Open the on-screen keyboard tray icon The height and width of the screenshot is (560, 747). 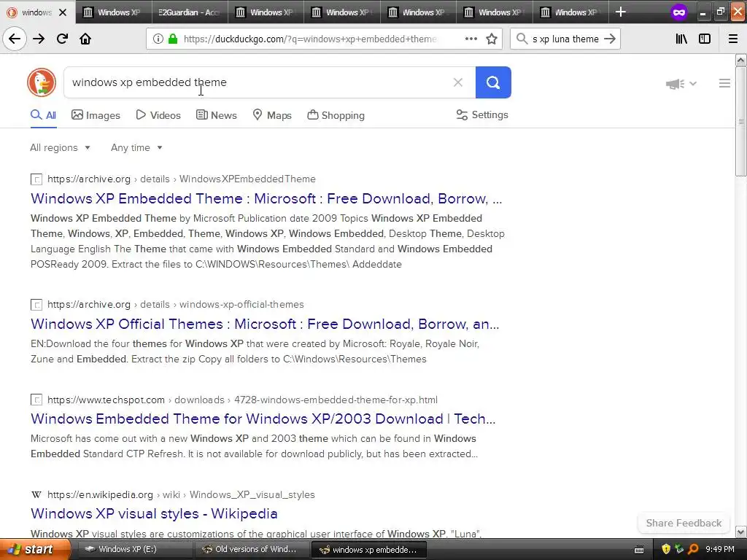pos(639,550)
